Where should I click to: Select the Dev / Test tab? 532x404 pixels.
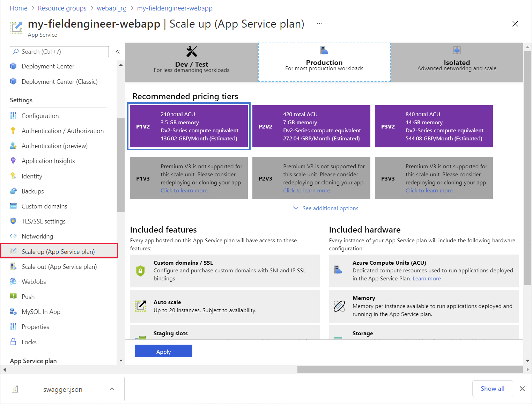click(x=192, y=62)
